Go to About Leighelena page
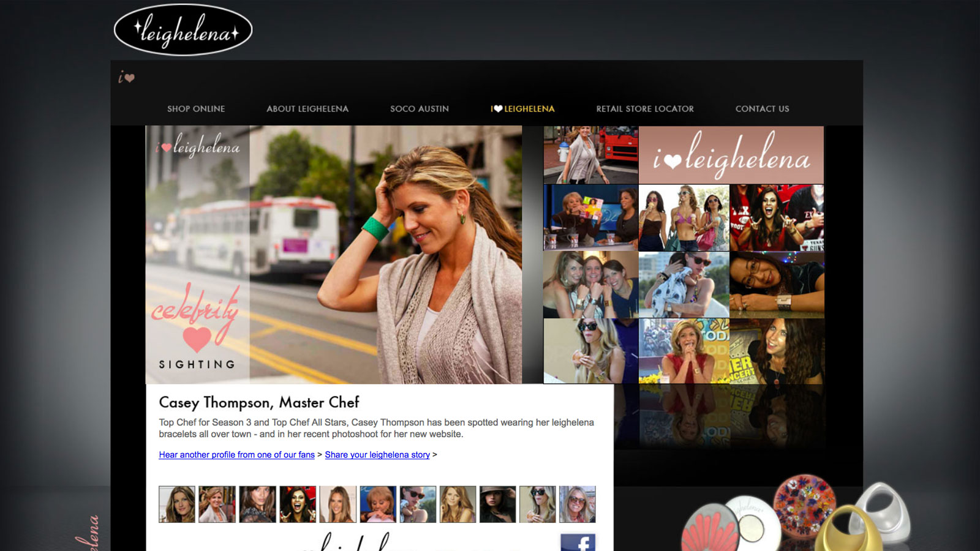The image size is (980, 551). 307,109
